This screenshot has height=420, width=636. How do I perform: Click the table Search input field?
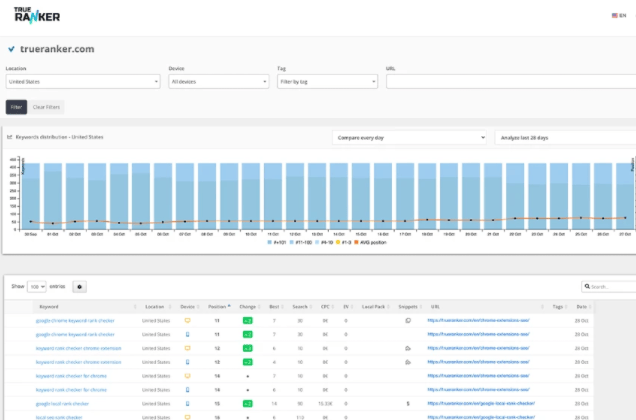pos(610,286)
